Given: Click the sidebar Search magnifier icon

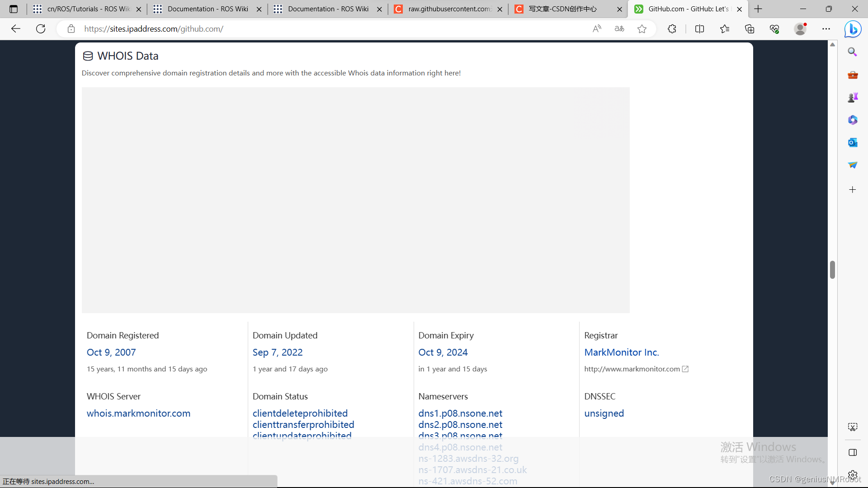Looking at the screenshot, I should point(853,52).
